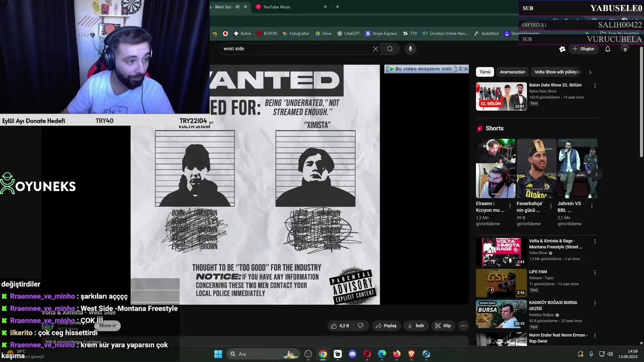Open Drive bookmark

tap(324, 34)
